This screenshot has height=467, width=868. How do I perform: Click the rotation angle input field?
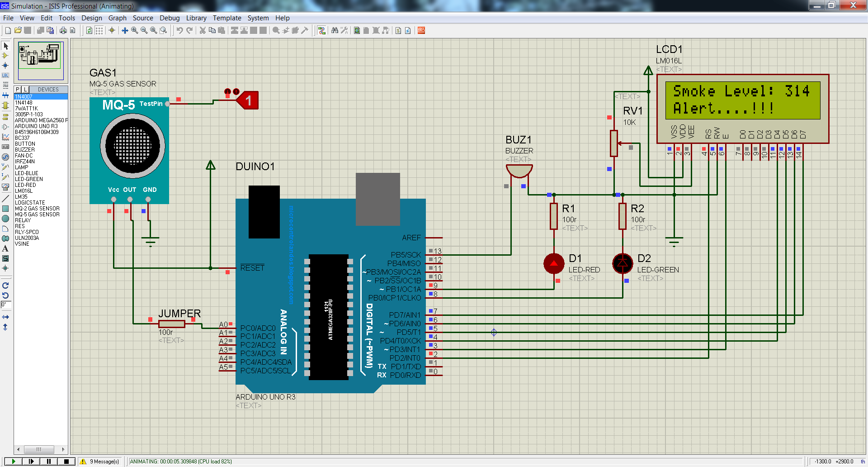tap(5, 305)
